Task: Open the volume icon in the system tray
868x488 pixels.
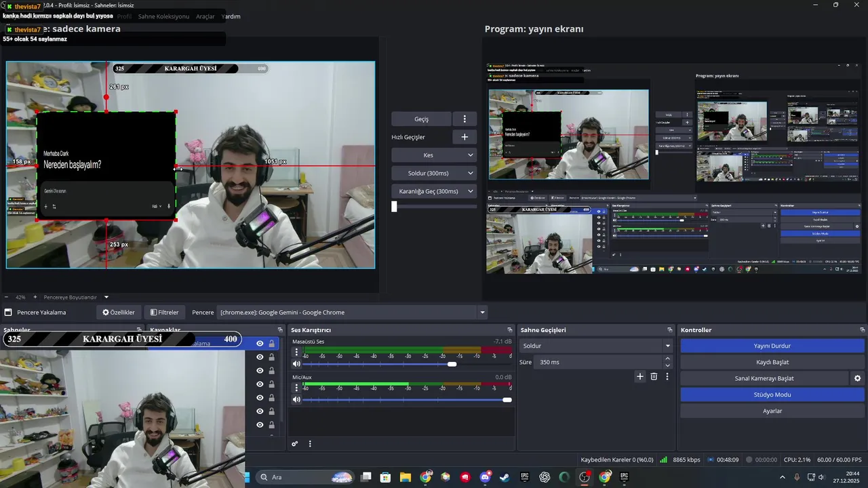Action: click(821, 477)
